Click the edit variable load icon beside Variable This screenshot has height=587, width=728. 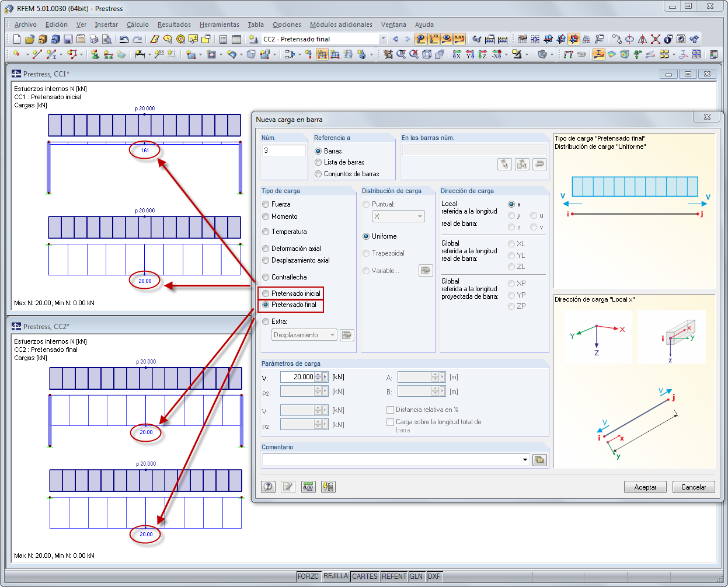(426, 270)
